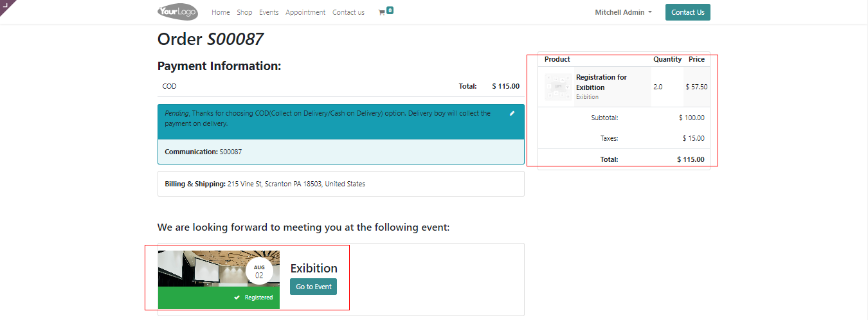Screen dimensions: 868x320
Task: Click the product thumbnail in order summary
Action: point(557,87)
